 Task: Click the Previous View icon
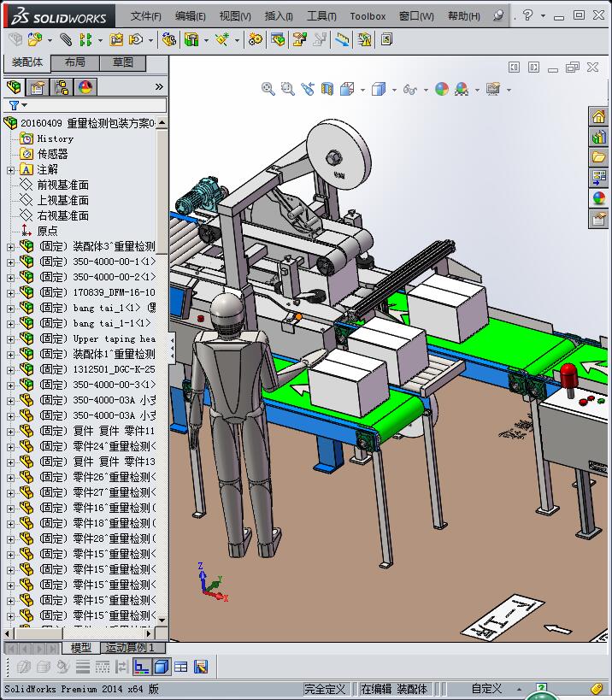coord(308,89)
